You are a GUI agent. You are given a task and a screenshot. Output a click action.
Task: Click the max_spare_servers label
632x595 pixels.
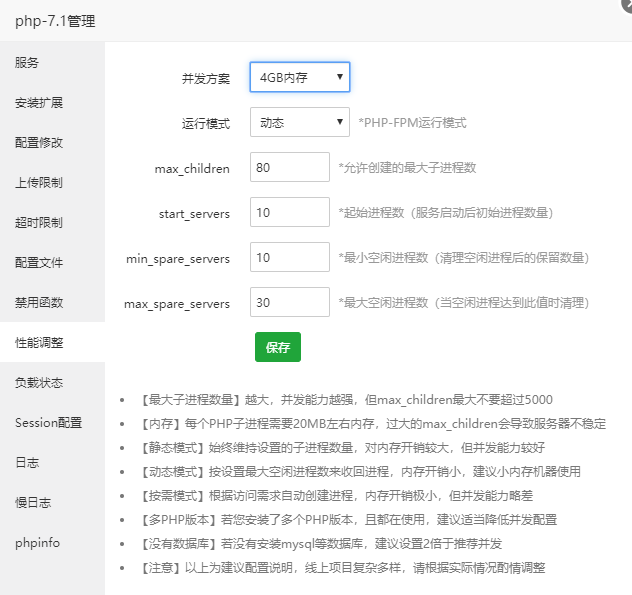tap(177, 304)
